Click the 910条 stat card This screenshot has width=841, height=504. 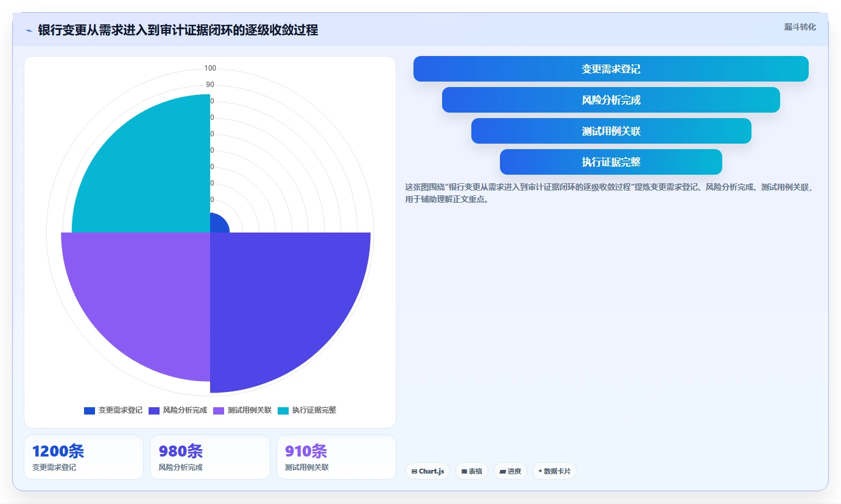(336, 457)
